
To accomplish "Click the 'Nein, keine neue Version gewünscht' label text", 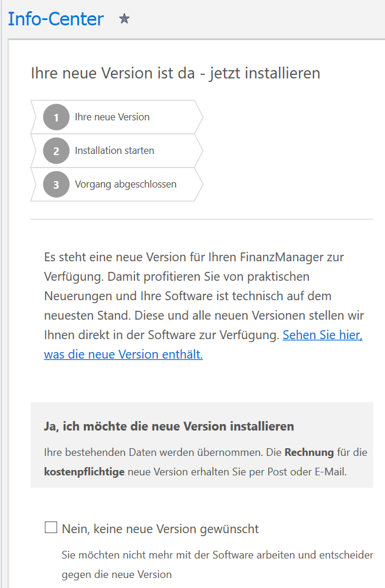I will click(160, 529).
